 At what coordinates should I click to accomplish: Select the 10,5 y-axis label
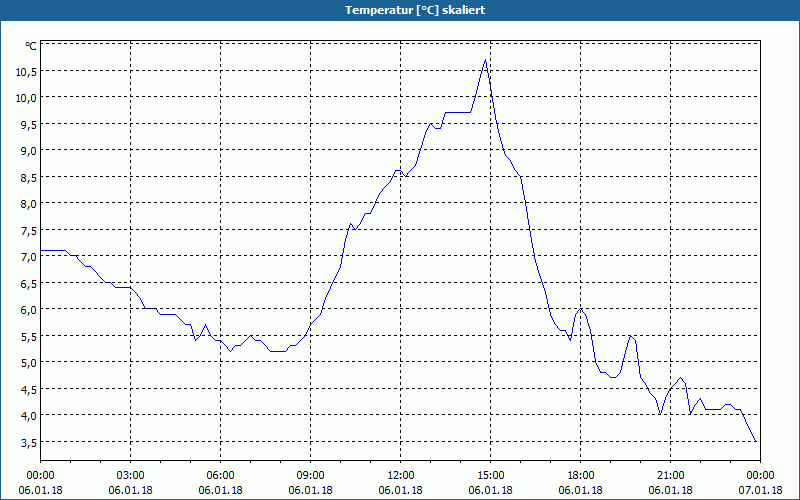(x=27, y=72)
